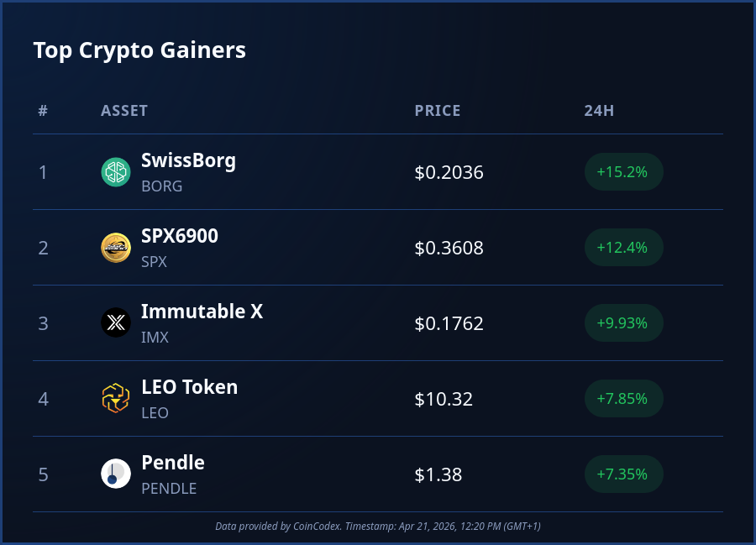Screen dimensions: 756x545
Task: Sort by the PRICE column header
Action: coord(438,111)
